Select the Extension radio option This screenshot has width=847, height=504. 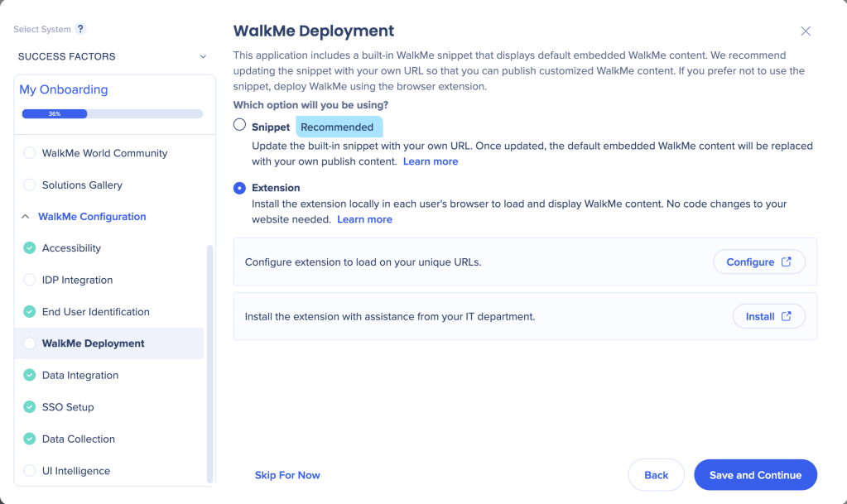(x=240, y=188)
